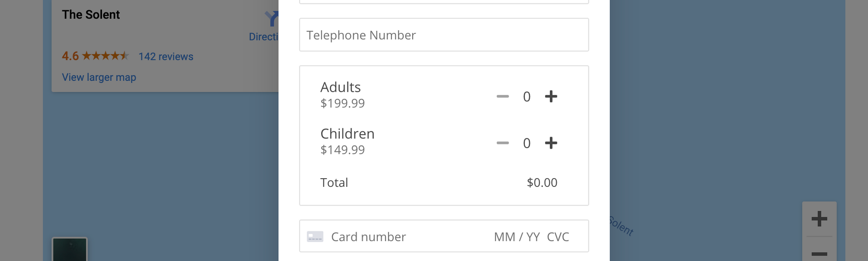Add one Children ticket with plus
The width and height of the screenshot is (868, 261).
click(x=551, y=143)
